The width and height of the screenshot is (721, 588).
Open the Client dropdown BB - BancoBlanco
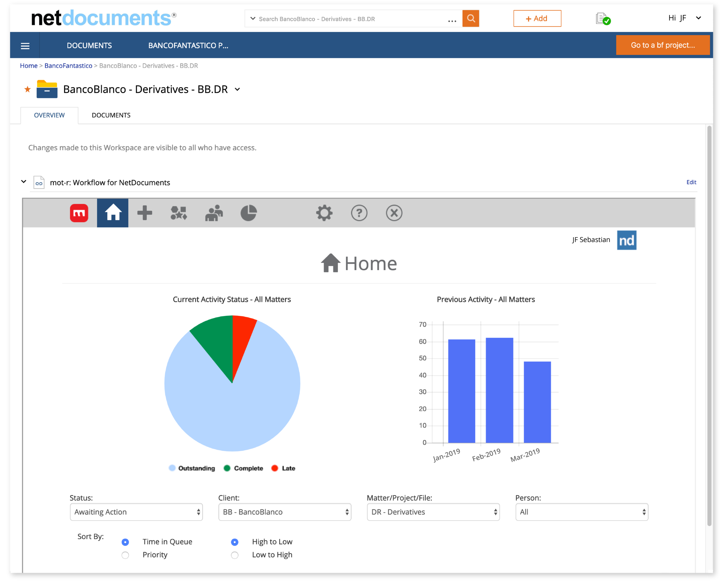(284, 512)
